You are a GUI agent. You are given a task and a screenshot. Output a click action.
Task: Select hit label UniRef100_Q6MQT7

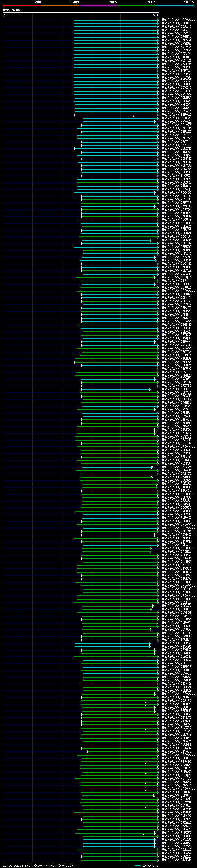[177, 795]
